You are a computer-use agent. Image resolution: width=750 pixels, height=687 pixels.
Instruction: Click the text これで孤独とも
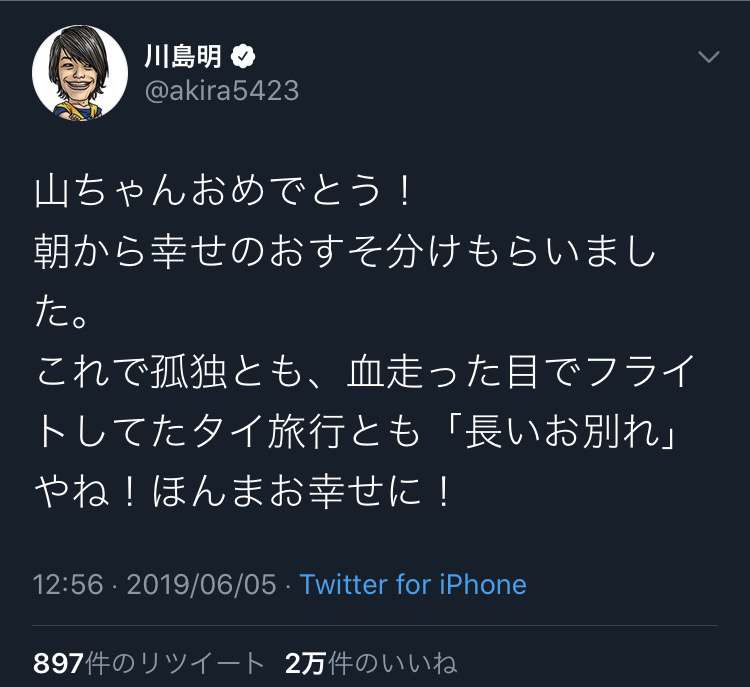[170, 372]
